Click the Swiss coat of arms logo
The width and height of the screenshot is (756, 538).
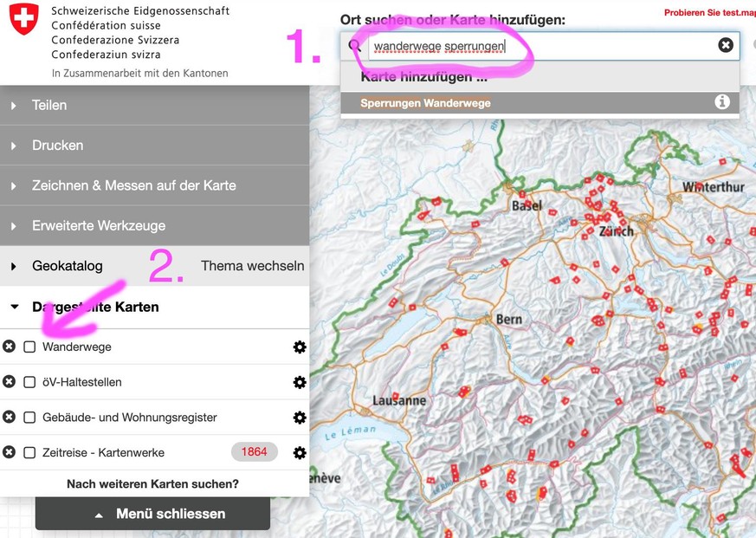tap(23, 21)
